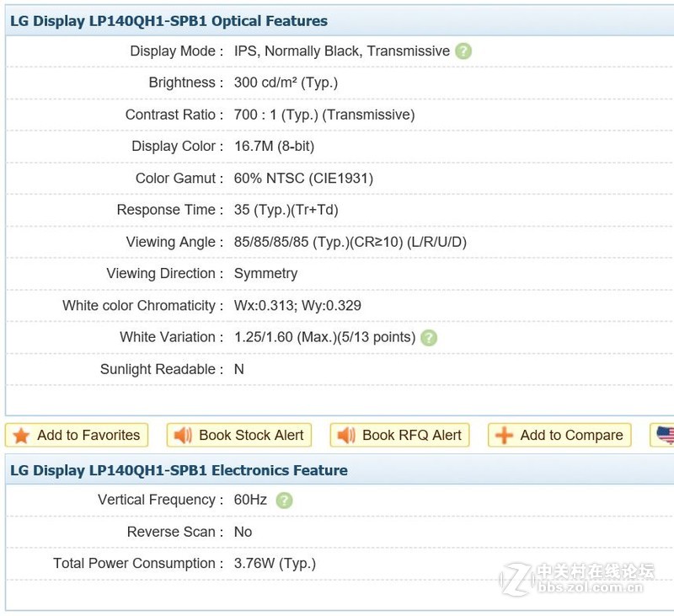Click the 'Symmetry' value
Viewport: 674px width, 616px height.
[265, 274]
